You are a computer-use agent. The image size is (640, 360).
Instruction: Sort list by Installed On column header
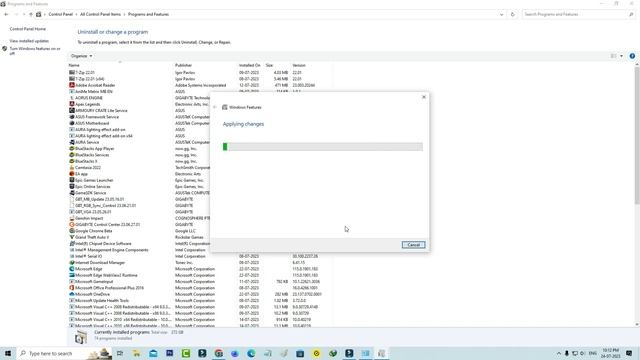click(249, 65)
